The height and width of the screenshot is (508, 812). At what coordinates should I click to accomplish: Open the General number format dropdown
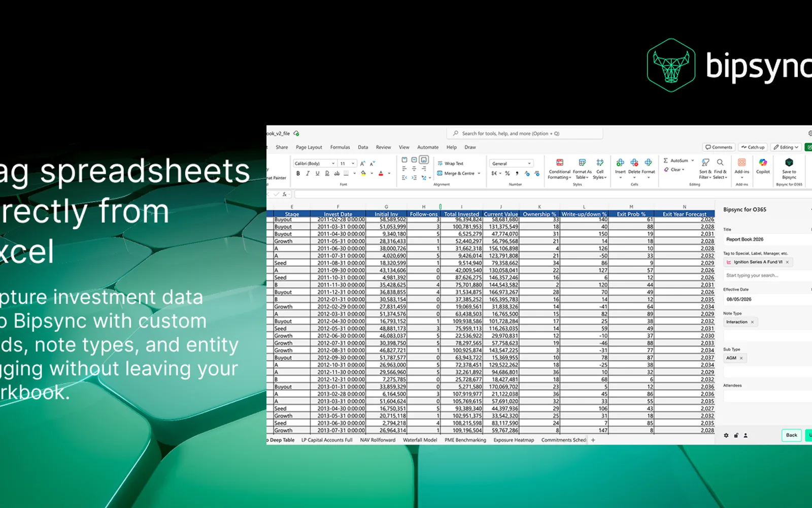click(x=511, y=164)
